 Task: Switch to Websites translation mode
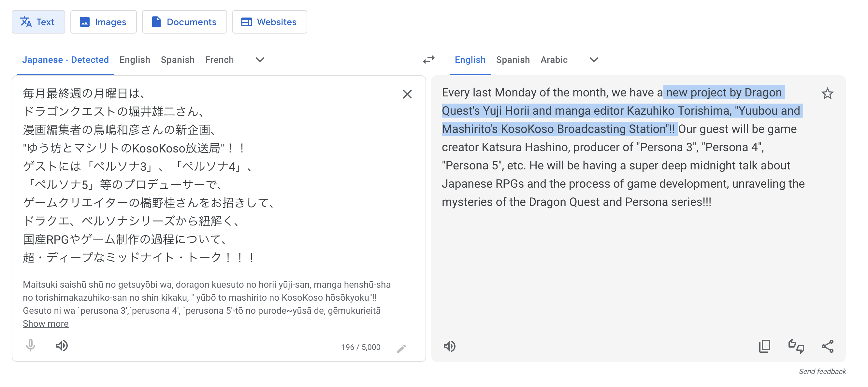[269, 22]
